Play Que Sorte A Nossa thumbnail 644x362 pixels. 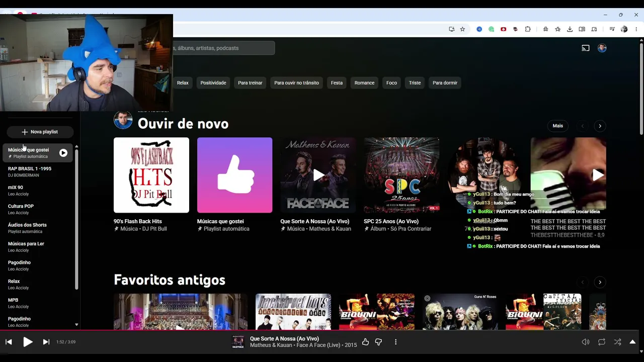tap(318, 175)
